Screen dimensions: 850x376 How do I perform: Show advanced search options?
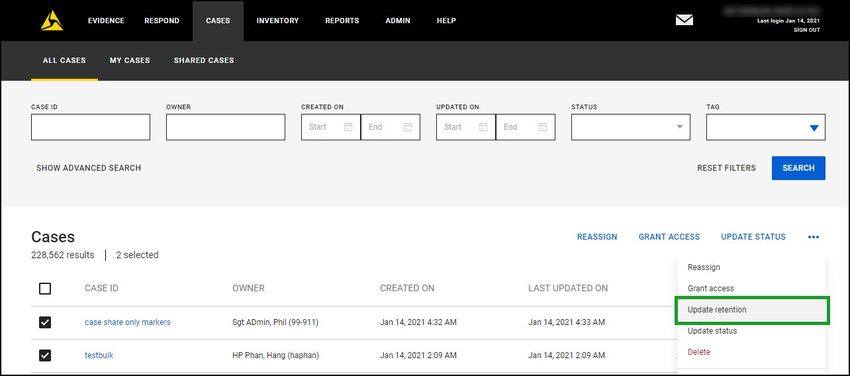coord(88,168)
